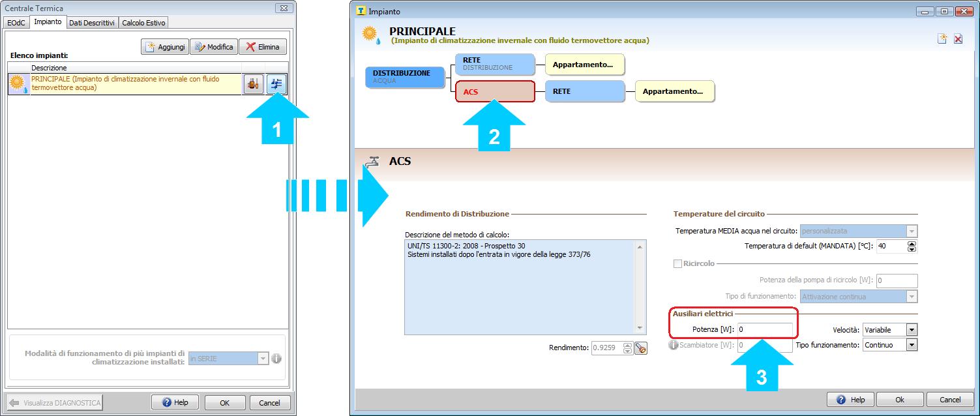980x416 pixels.
Task: Click the red X delete icon in Impianto header
Action: [958, 39]
